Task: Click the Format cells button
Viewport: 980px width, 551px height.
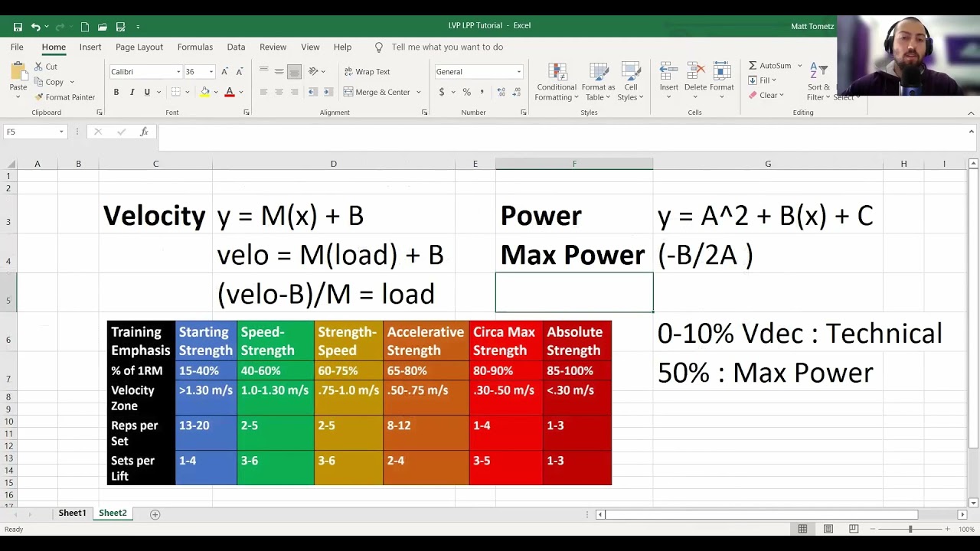Action: (722, 78)
